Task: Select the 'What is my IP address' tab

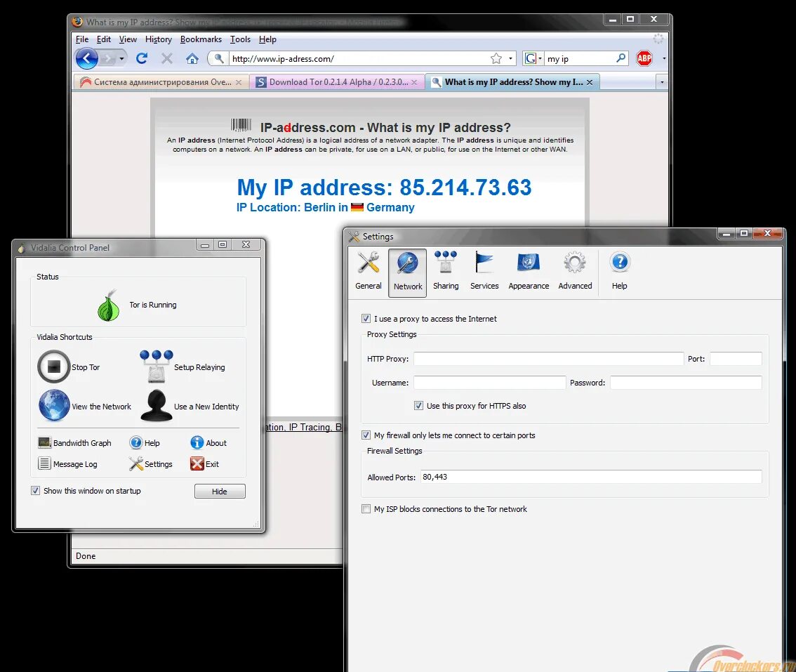Action: click(x=512, y=81)
